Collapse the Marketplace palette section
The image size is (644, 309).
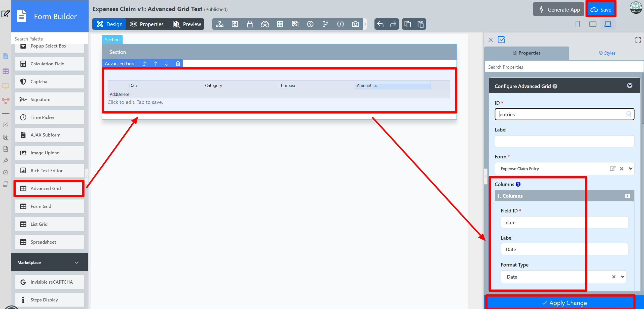[x=77, y=262]
